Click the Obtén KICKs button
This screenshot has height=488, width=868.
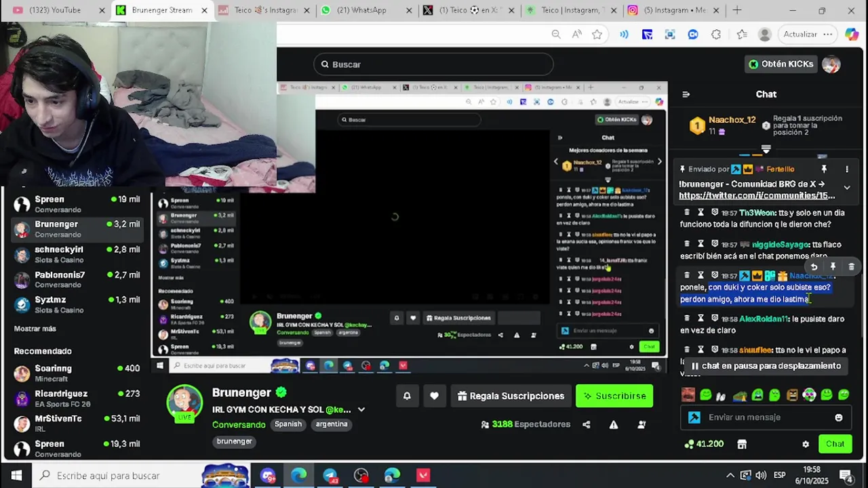781,64
